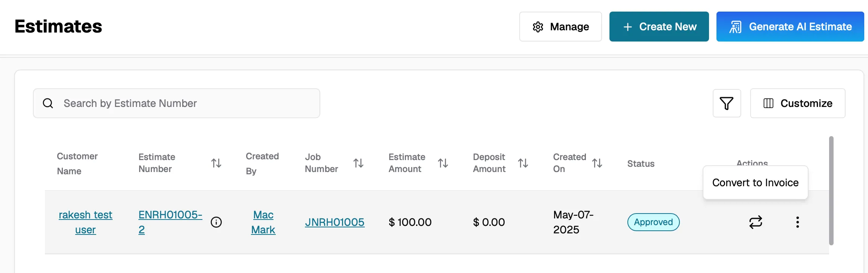
Task: Open creator Mac Mark link
Action: pos(263,222)
